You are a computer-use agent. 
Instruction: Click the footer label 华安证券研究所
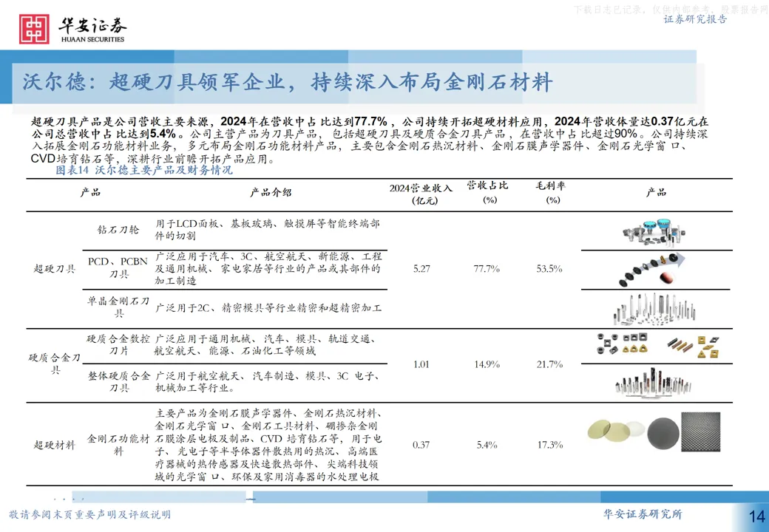[643, 514]
